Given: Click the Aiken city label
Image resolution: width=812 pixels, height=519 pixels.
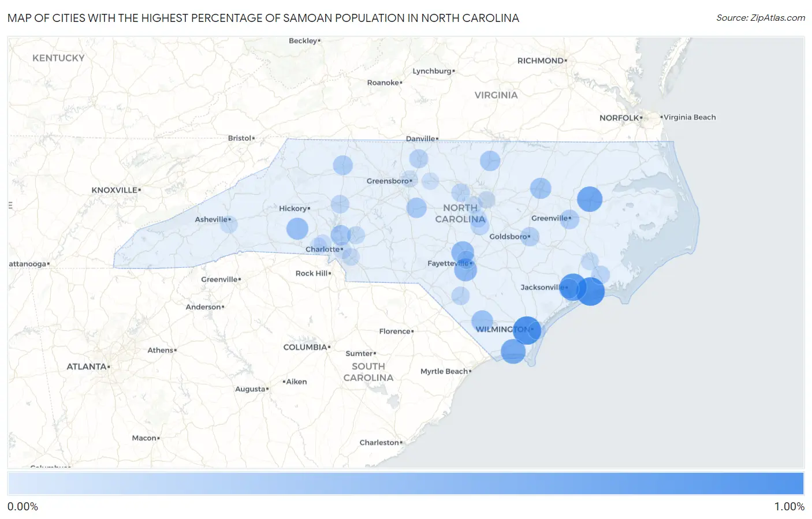Looking at the screenshot, I should [296, 382].
